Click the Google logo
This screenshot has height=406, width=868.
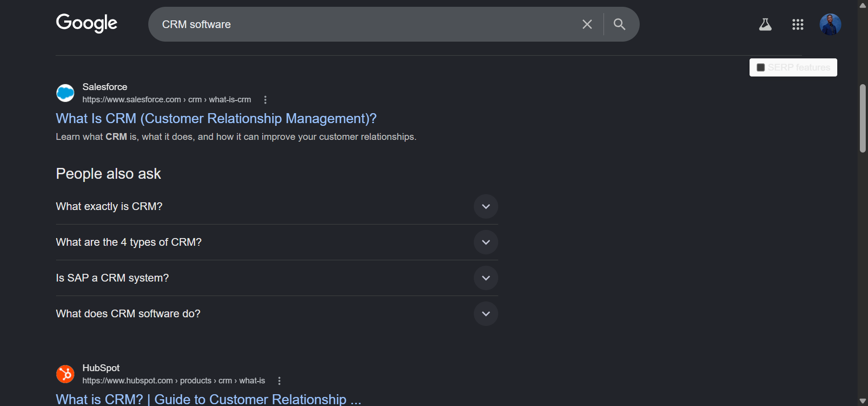(x=87, y=23)
